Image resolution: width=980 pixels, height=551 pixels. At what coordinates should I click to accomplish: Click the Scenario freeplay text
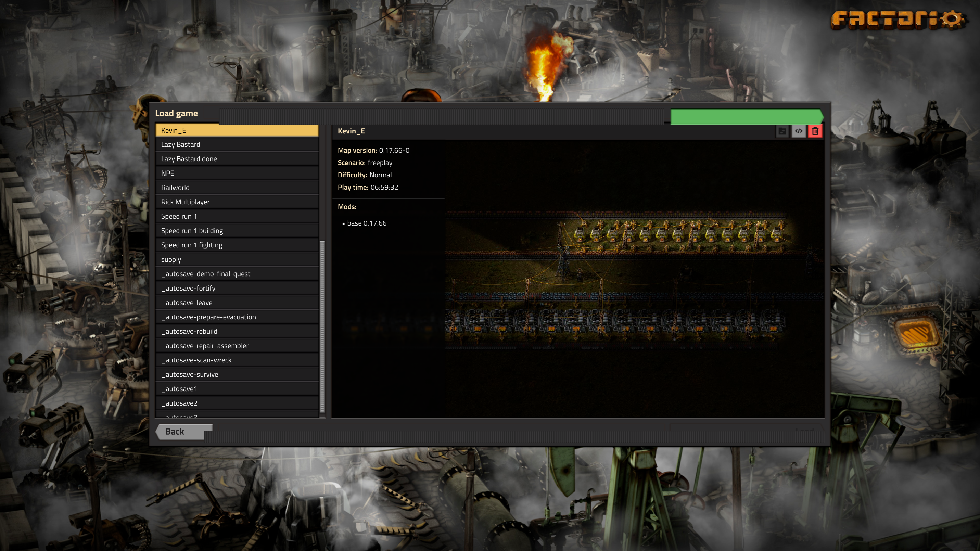coord(365,163)
